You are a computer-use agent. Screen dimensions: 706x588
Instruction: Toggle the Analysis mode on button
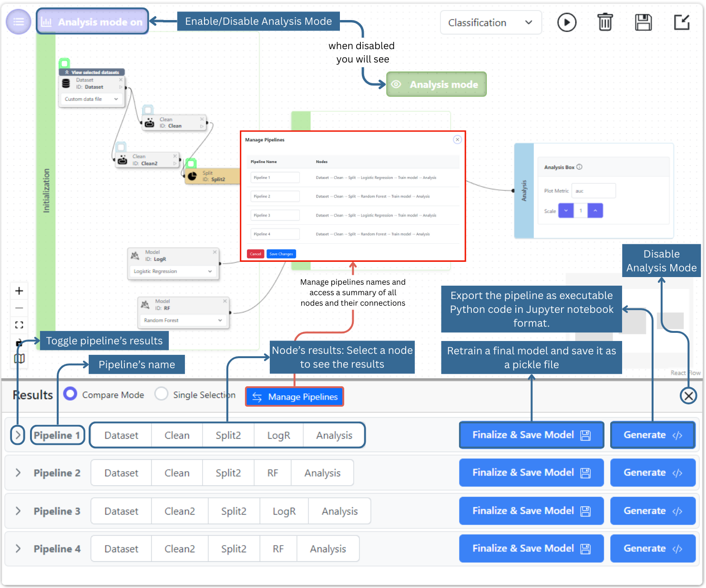(92, 22)
